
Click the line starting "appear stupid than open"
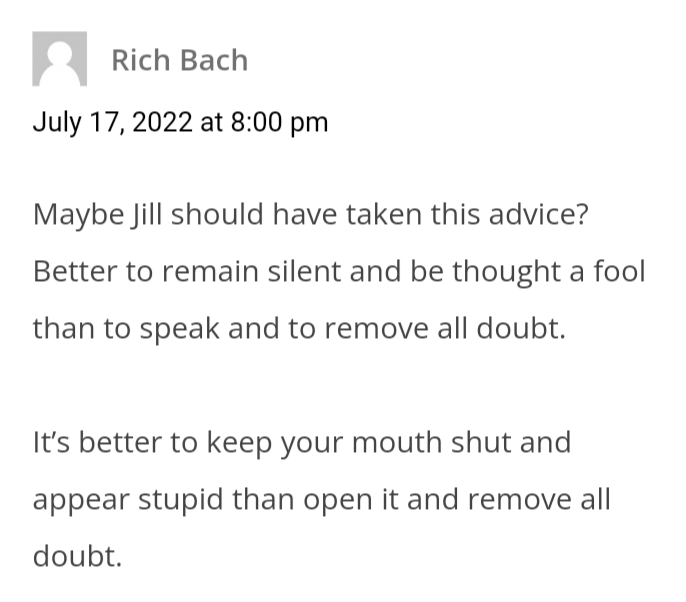[x=321, y=498]
